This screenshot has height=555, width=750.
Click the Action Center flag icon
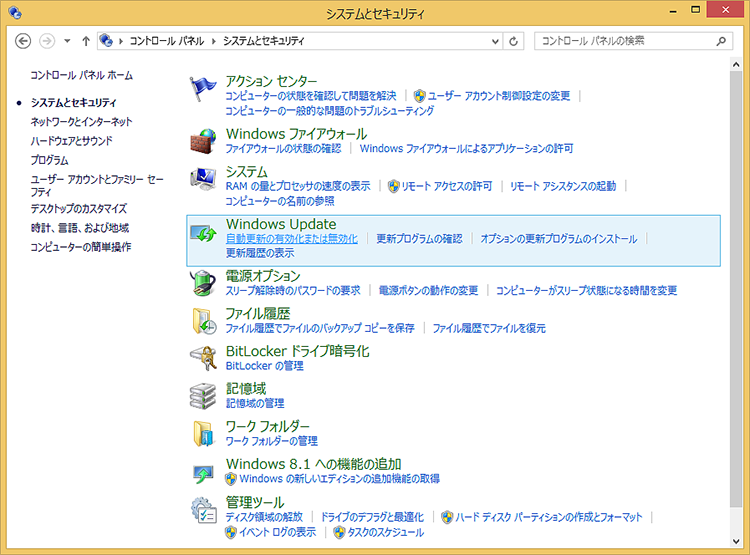click(x=203, y=89)
